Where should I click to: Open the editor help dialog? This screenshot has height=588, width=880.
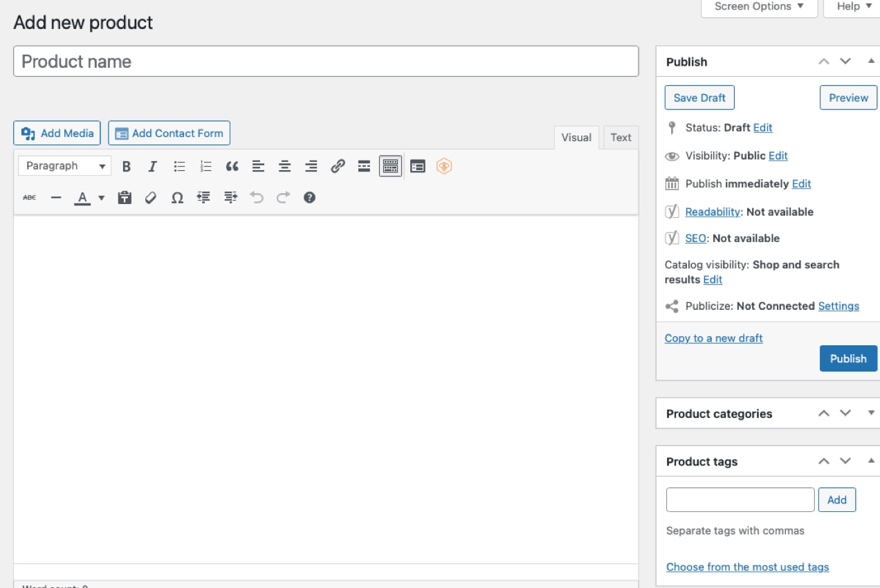tap(309, 198)
